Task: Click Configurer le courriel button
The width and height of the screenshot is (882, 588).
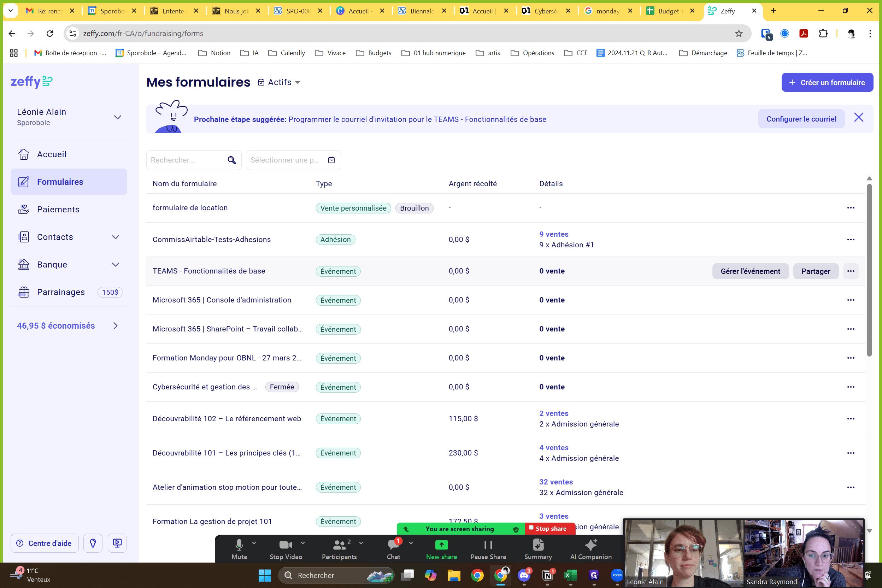Action: tap(801, 119)
